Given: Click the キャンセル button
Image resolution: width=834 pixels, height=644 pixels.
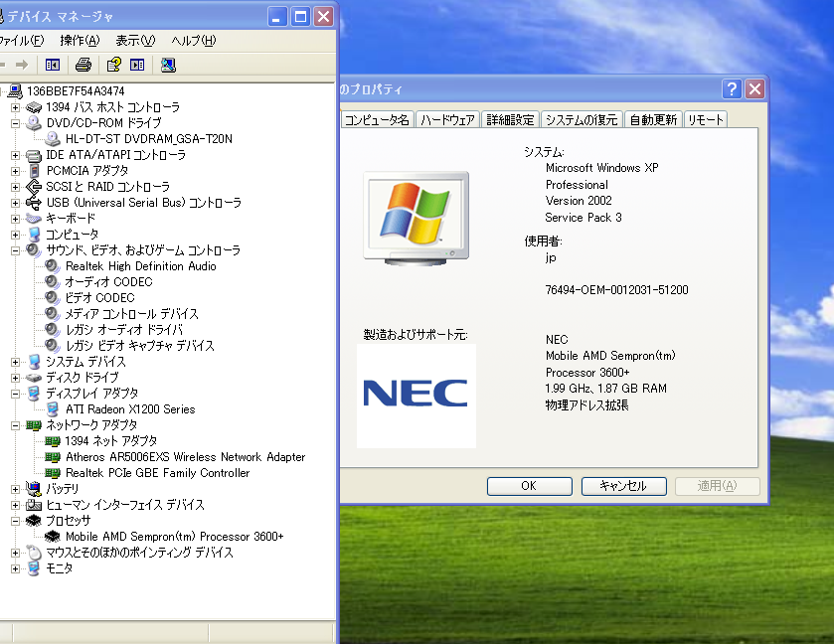Looking at the screenshot, I should (x=623, y=486).
